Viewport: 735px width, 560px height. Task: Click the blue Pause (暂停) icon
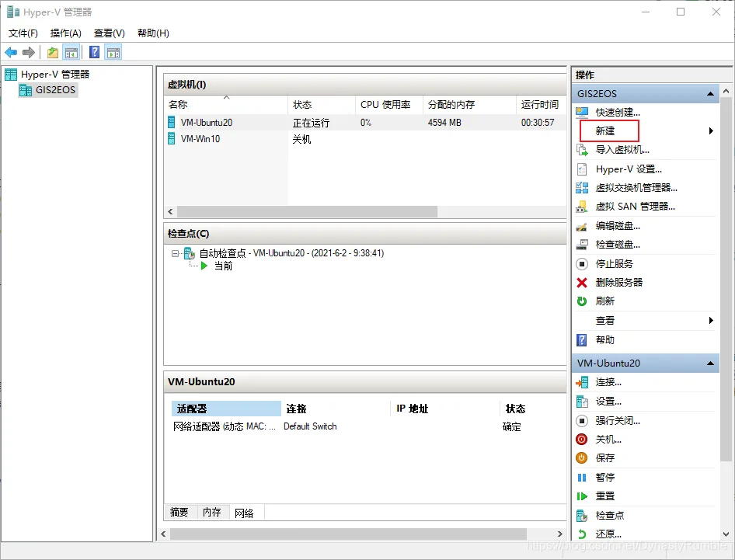point(582,478)
